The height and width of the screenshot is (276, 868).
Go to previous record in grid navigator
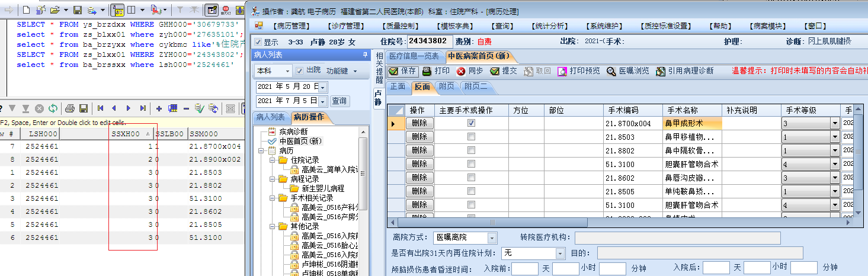pos(114,108)
